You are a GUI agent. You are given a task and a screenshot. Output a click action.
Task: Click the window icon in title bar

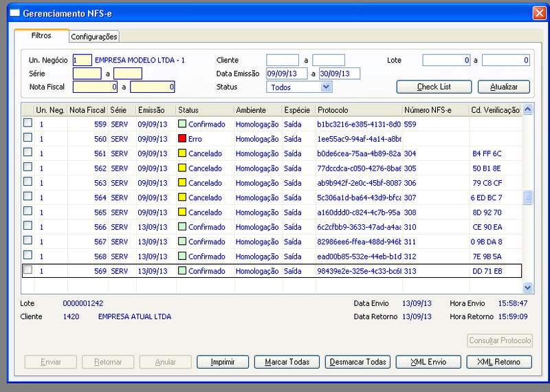pos(14,13)
